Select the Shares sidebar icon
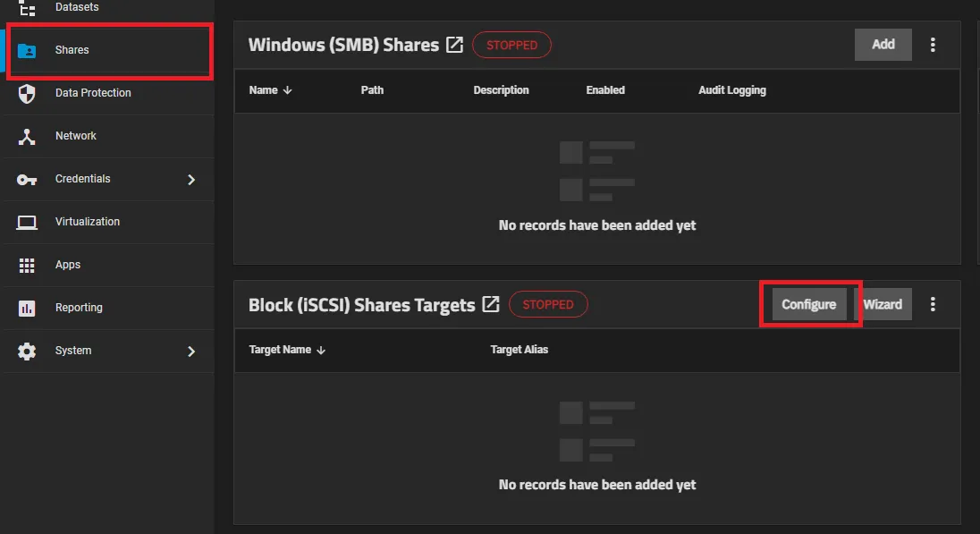980x534 pixels. (x=30, y=50)
